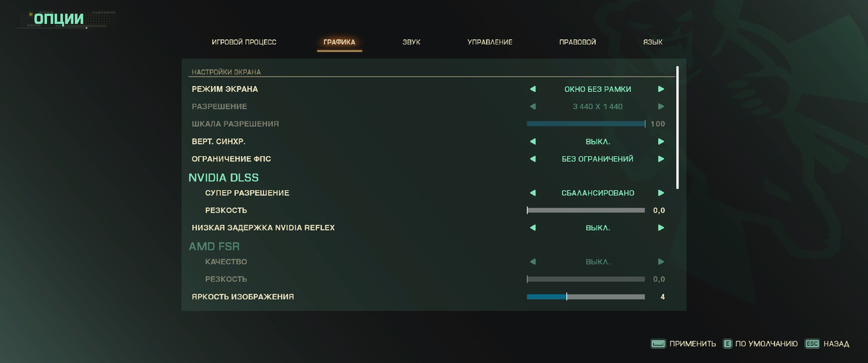Screen dimensions: 868x363
Task: Click right arrow for Супер разрешение
Action: [661, 193]
